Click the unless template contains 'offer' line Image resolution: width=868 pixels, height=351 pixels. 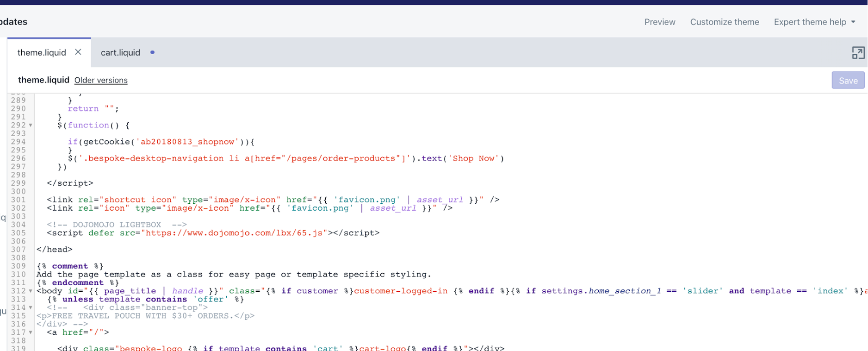point(146,299)
